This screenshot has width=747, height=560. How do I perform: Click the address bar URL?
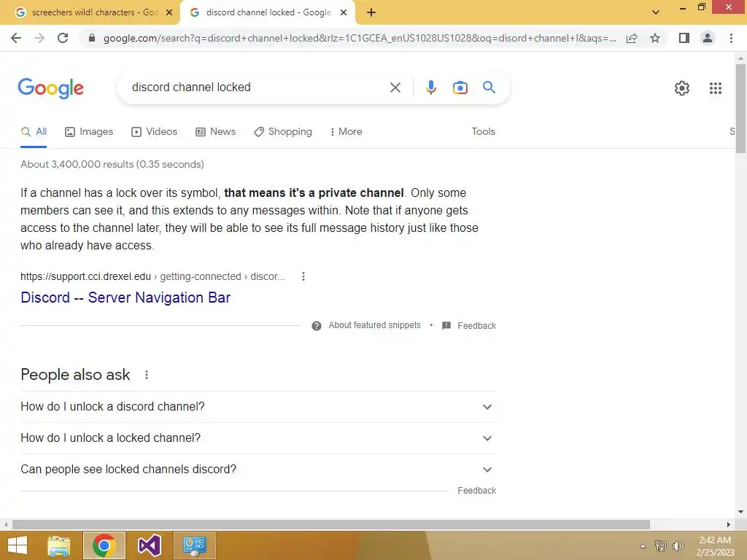click(360, 38)
